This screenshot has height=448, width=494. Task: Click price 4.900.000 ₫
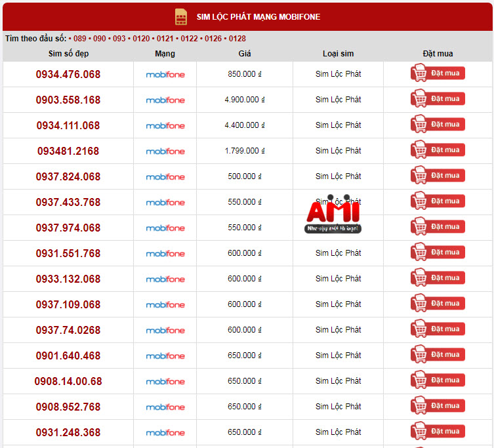(245, 100)
